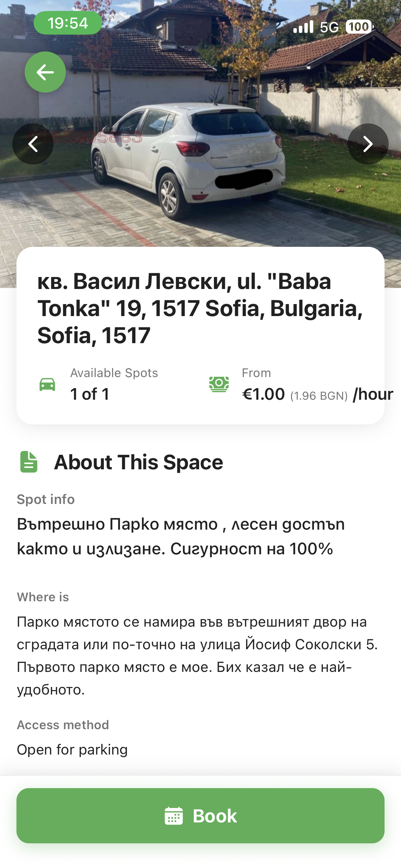Tap the green back arrow button

[x=45, y=72]
